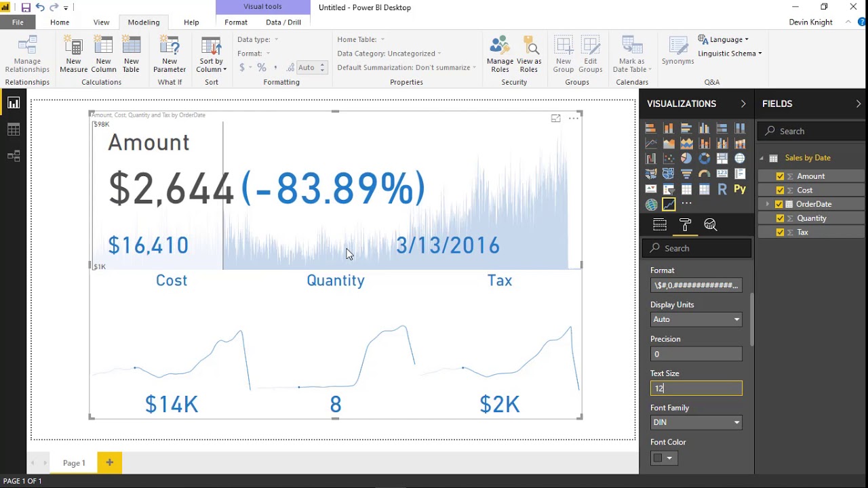Adjust the decimal places Auto stepper

[x=323, y=68]
